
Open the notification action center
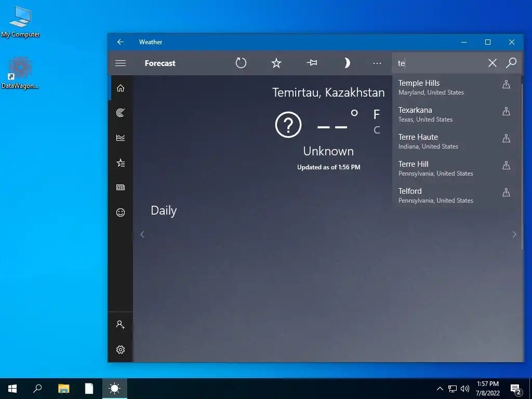516,389
